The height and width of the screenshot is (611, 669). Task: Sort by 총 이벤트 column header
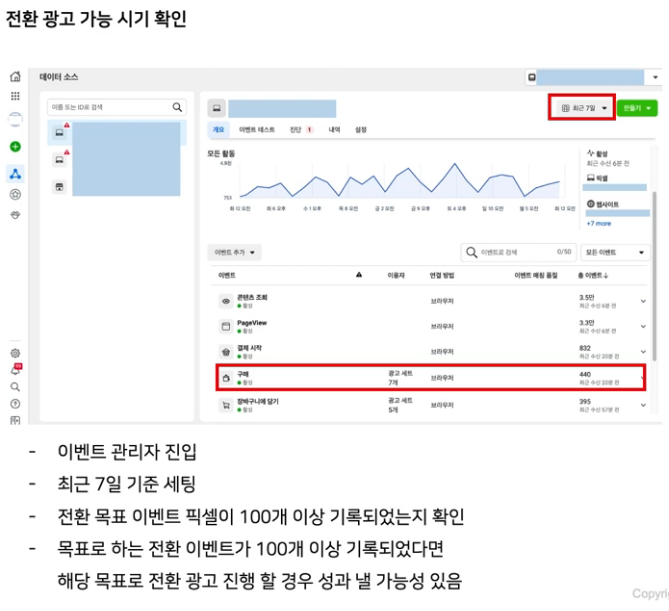[x=593, y=276]
